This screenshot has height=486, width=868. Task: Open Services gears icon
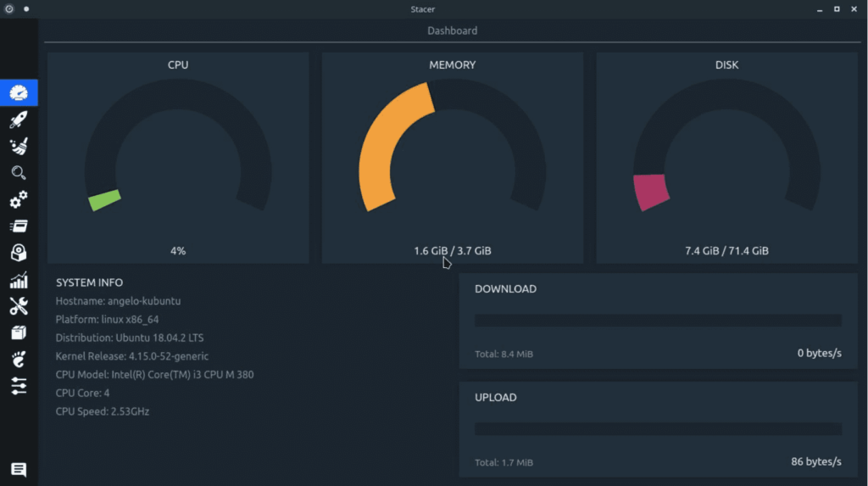19,199
